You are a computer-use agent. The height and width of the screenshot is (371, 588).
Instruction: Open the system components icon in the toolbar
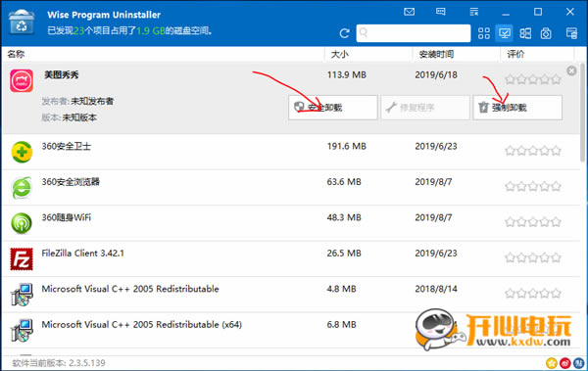pos(546,33)
